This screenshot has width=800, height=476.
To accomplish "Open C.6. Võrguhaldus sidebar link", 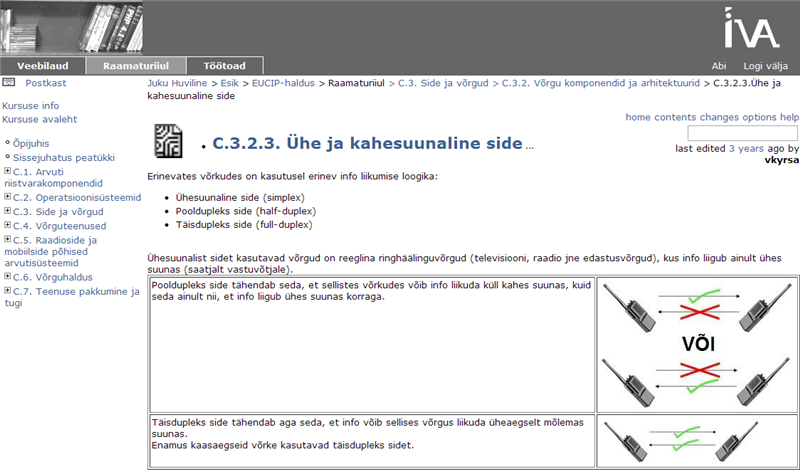I will click(53, 277).
